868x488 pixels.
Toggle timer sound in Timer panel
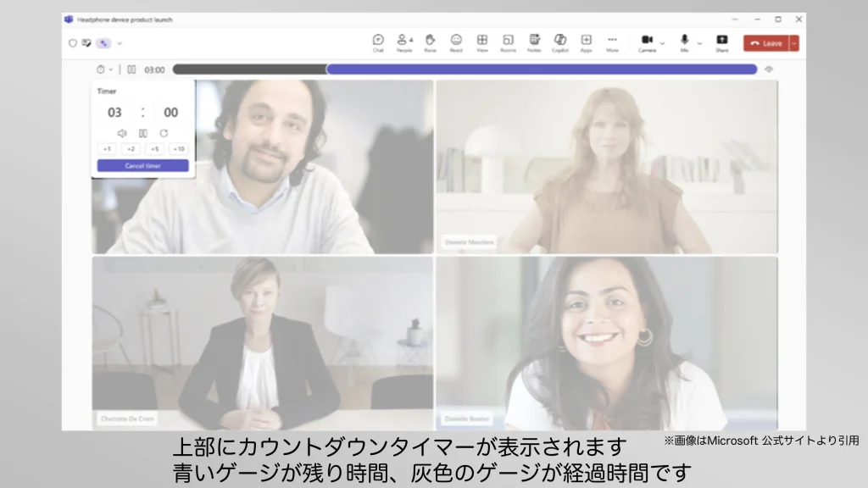(x=122, y=133)
